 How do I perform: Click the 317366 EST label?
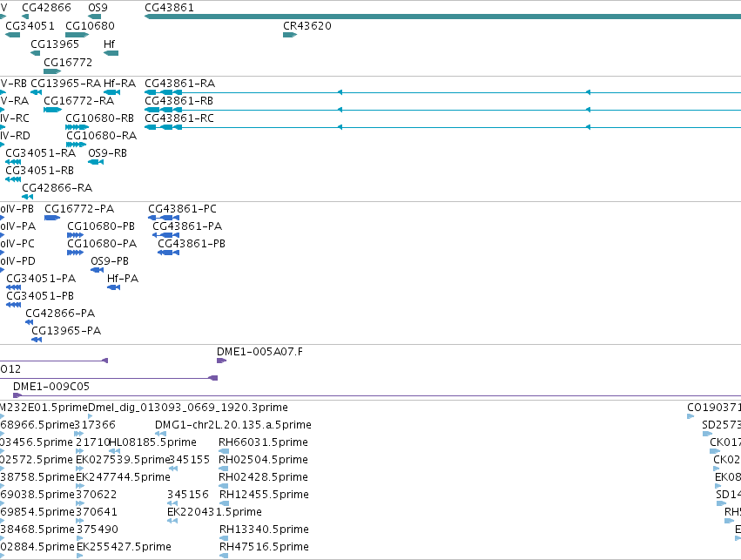tap(95, 425)
